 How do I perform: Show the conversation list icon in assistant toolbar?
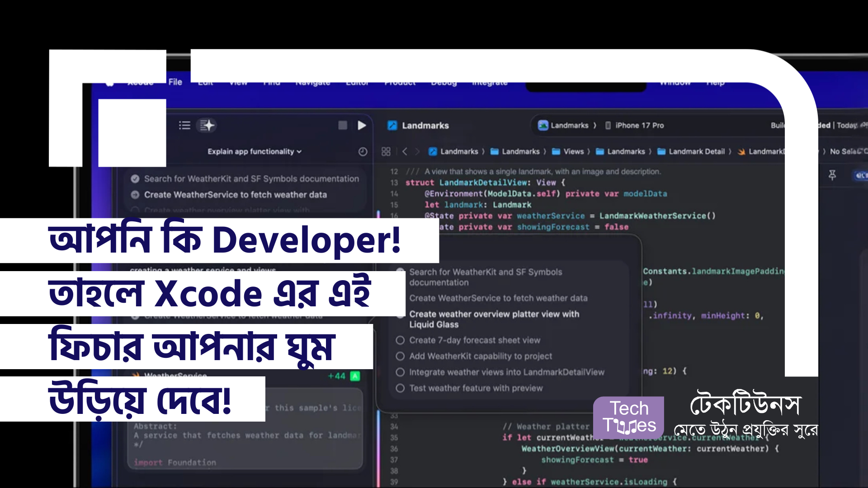pyautogui.click(x=184, y=125)
